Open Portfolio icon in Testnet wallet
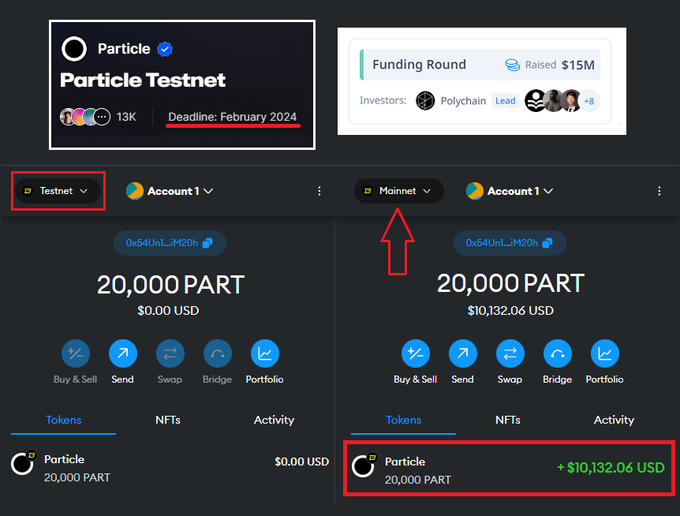Screen dimensions: 680x516 point(265,353)
